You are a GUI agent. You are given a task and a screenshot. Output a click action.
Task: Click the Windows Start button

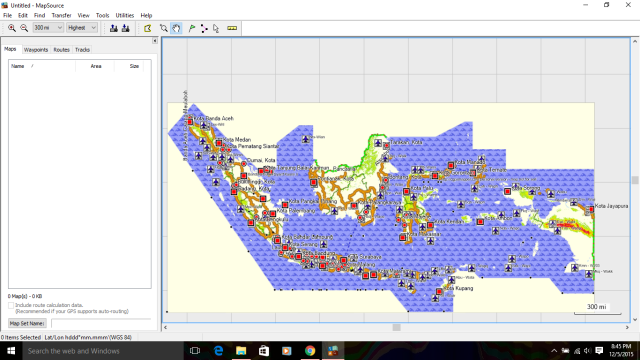point(11,351)
